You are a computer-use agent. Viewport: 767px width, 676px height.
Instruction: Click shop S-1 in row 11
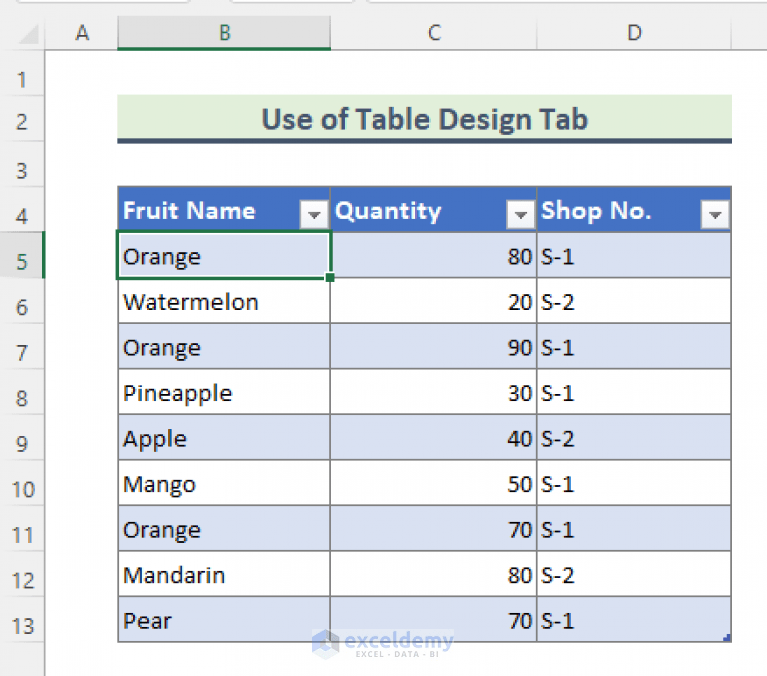(634, 528)
